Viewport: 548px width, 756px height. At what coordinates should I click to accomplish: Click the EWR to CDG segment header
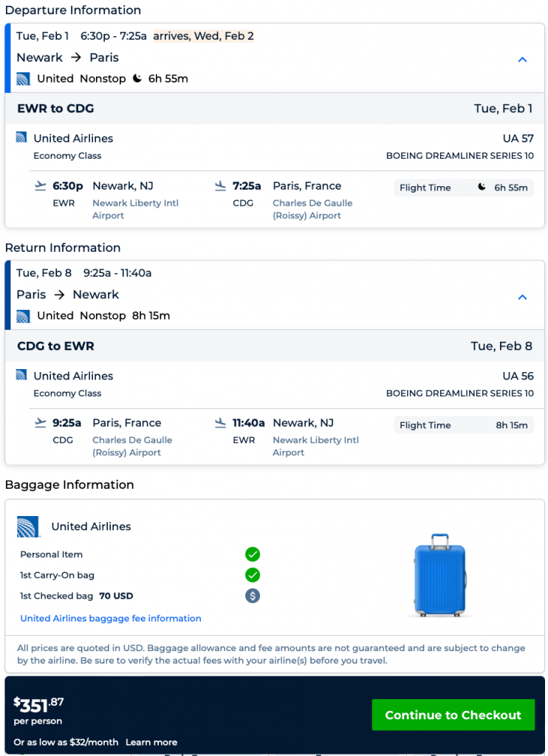pos(55,109)
